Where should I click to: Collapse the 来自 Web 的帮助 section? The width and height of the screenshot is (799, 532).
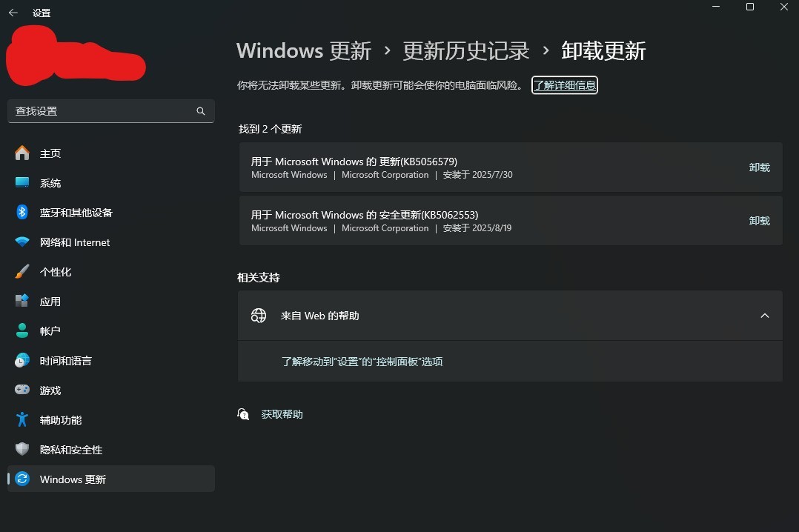point(765,316)
